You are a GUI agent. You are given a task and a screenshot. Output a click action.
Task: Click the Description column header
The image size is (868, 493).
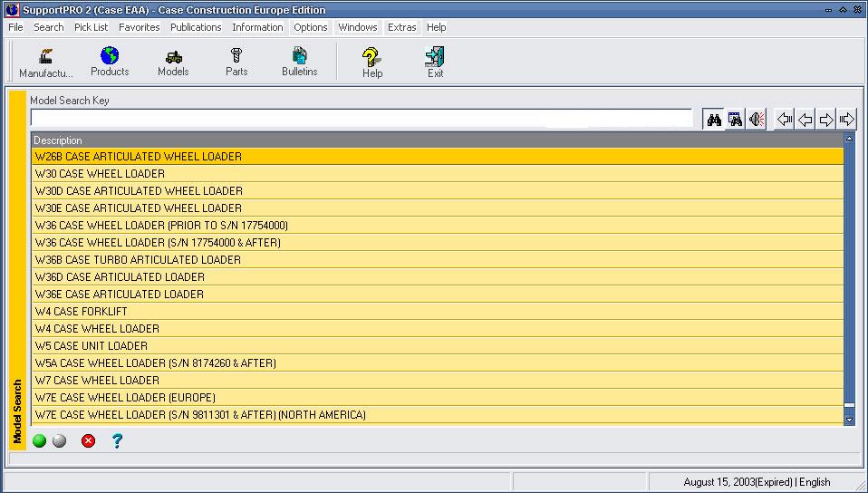pyautogui.click(x=438, y=140)
